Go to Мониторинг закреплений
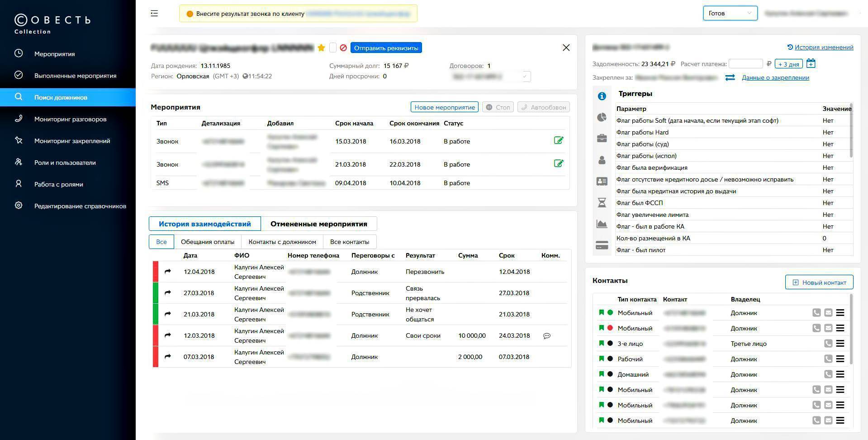The height and width of the screenshot is (440, 868). [68, 141]
